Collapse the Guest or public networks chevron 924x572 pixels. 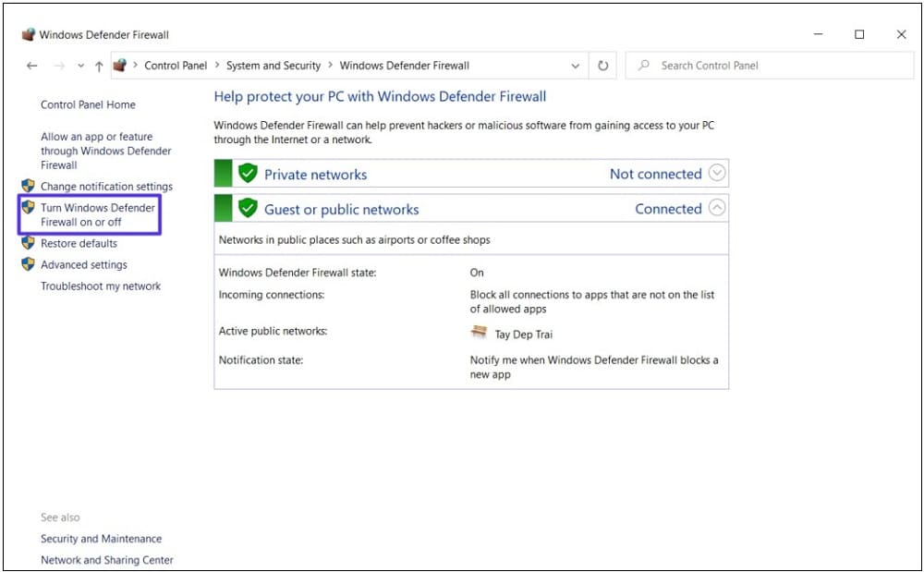point(717,208)
